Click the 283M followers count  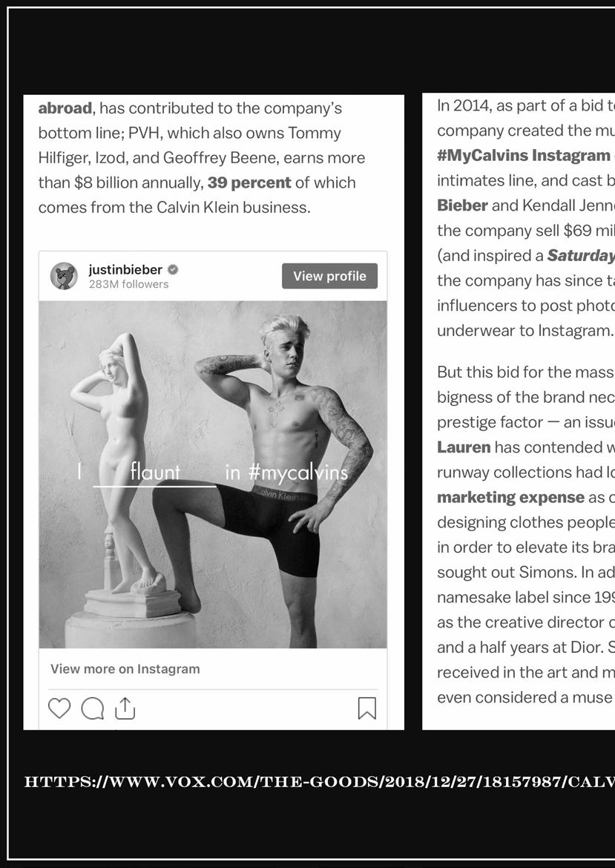click(x=128, y=284)
